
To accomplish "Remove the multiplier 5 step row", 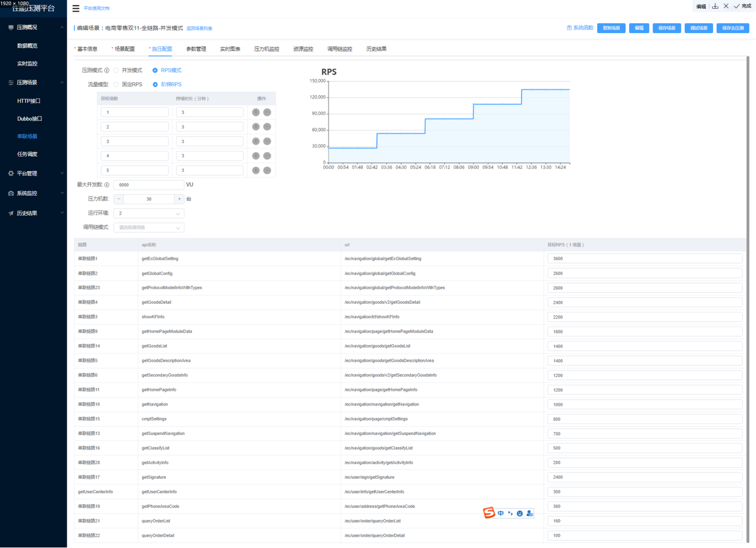I will (x=267, y=170).
